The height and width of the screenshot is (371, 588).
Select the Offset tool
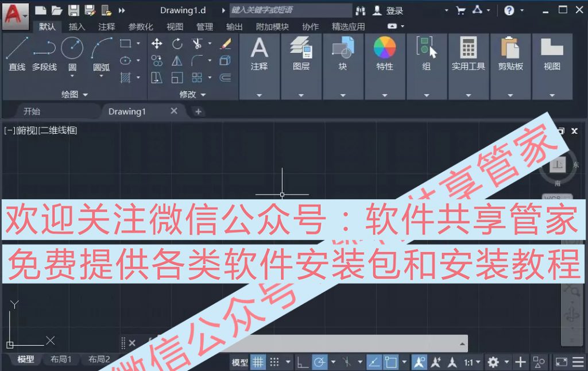pos(225,78)
